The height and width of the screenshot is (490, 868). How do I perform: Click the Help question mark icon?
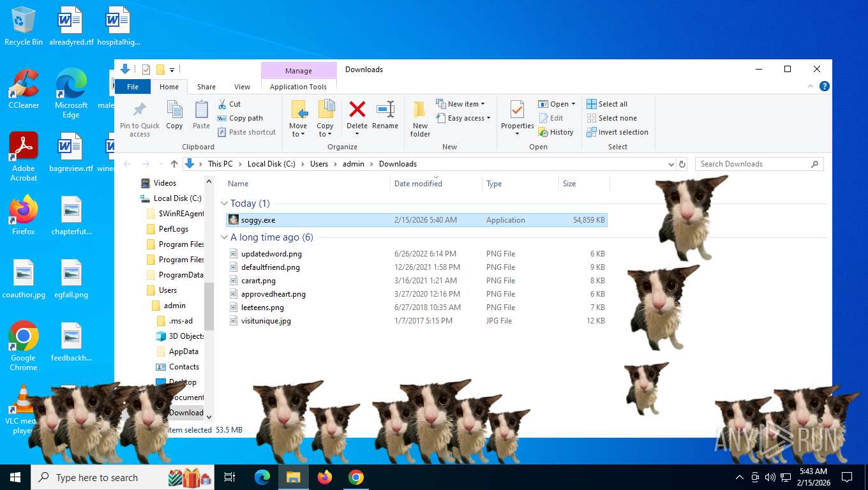click(824, 86)
